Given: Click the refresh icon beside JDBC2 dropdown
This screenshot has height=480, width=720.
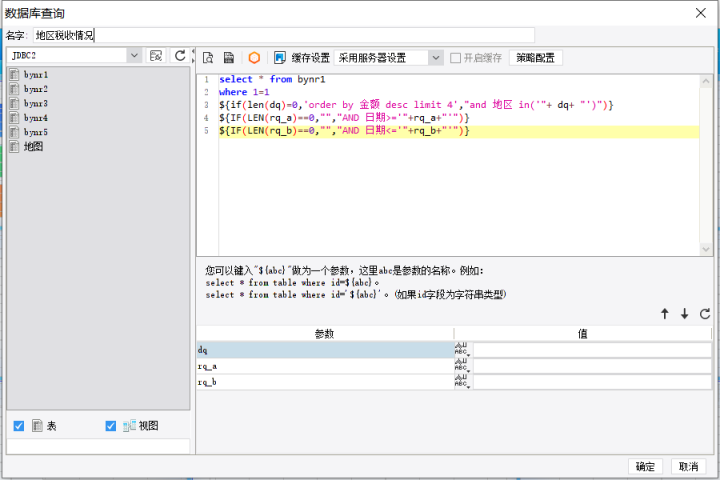Looking at the screenshot, I should click(x=180, y=56).
